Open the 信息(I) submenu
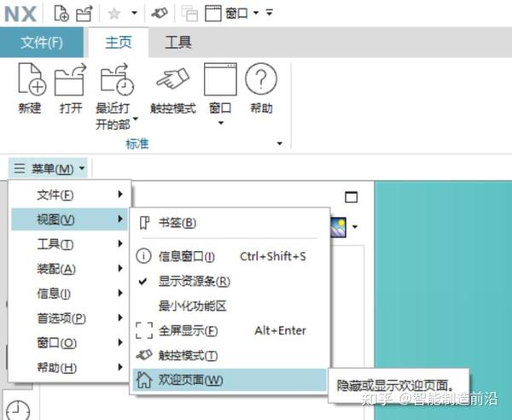This screenshot has width=512, height=420. click(69, 294)
